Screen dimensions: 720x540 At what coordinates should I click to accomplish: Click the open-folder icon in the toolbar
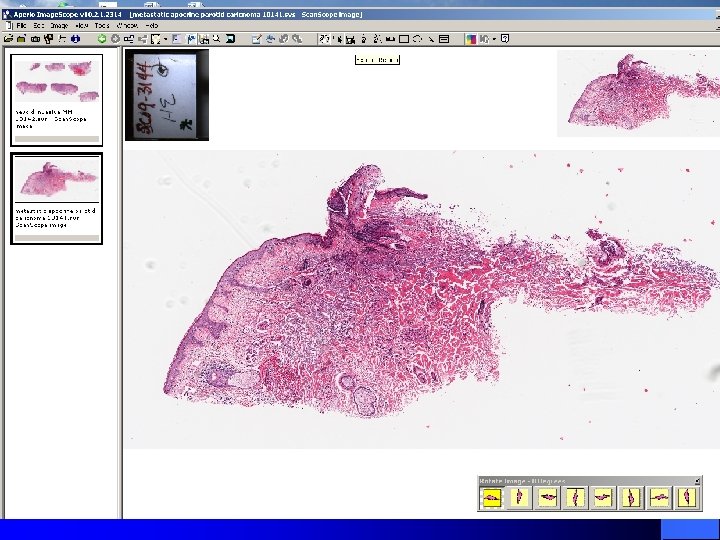tap(9, 39)
